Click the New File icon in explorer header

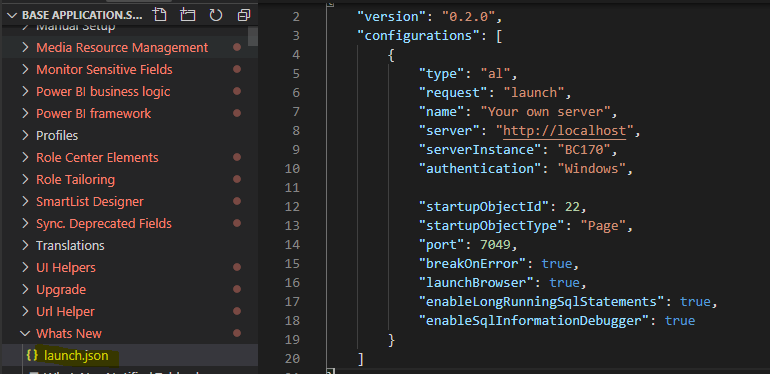click(159, 15)
